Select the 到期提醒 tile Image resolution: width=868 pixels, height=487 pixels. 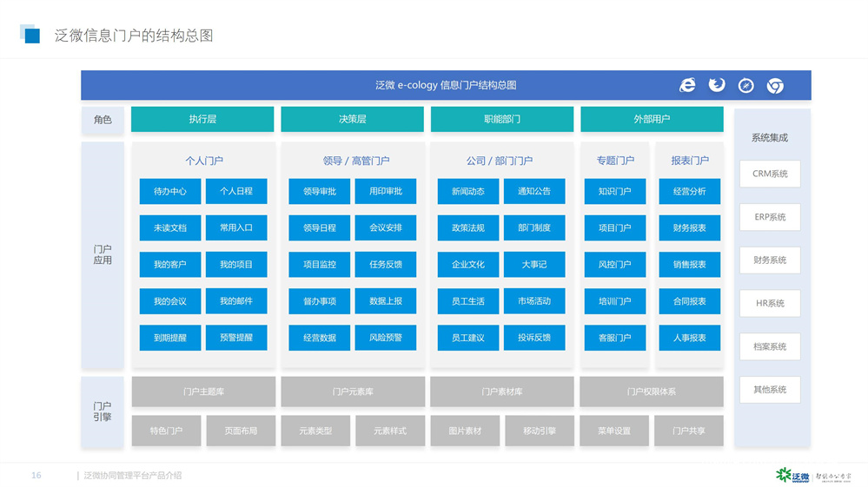click(170, 338)
